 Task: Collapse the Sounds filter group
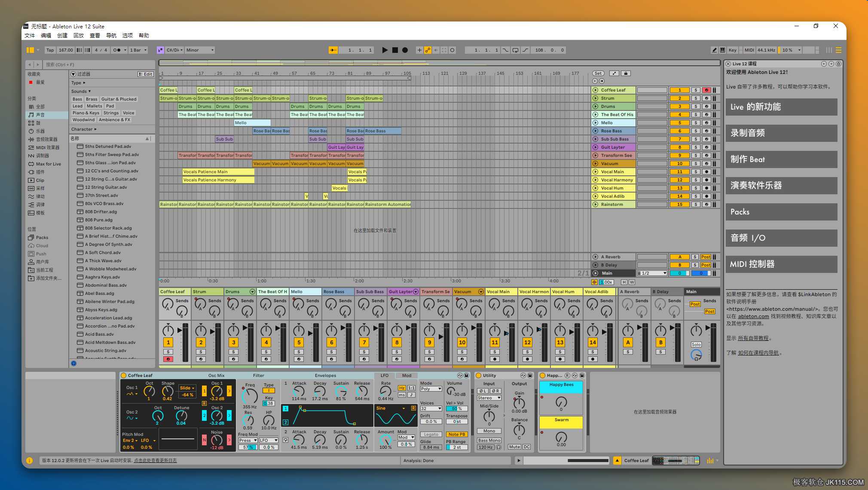pos(81,92)
